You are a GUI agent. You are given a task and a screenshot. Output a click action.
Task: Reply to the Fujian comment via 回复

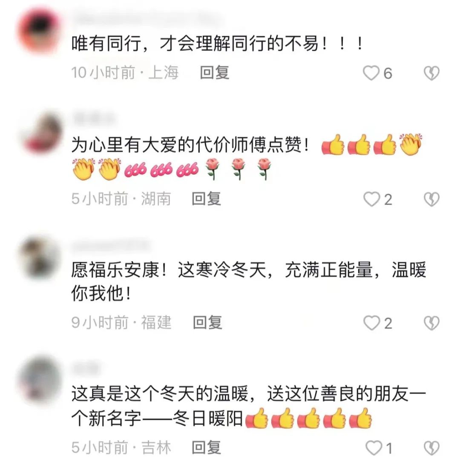(x=207, y=322)
